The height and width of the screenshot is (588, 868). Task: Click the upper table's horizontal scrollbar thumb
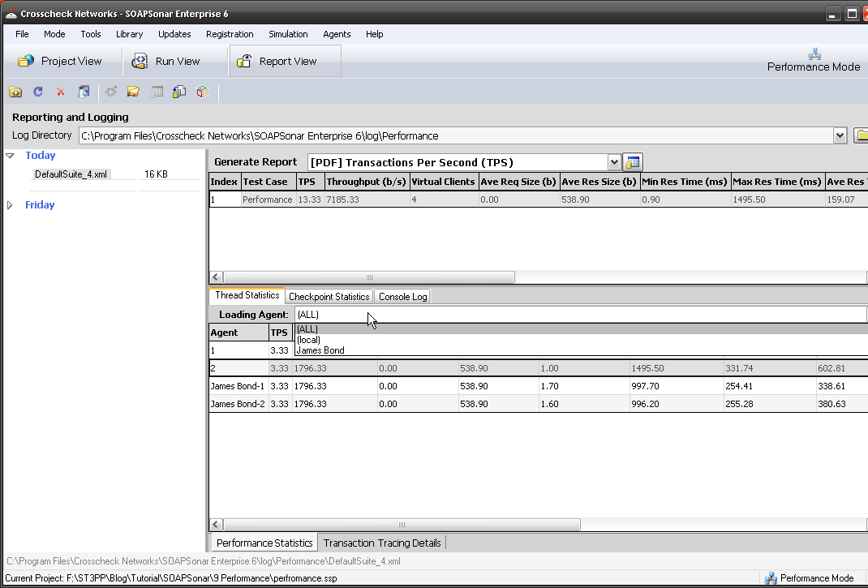pos(369,277)
